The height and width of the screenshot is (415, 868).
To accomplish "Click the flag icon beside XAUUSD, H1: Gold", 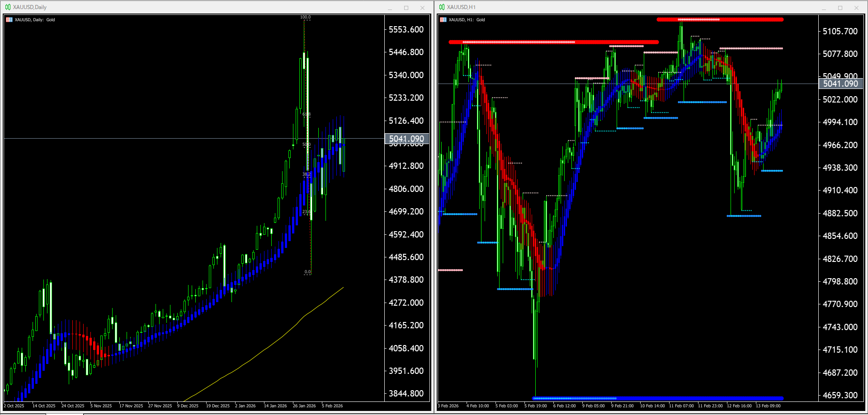I will (443, 20).
